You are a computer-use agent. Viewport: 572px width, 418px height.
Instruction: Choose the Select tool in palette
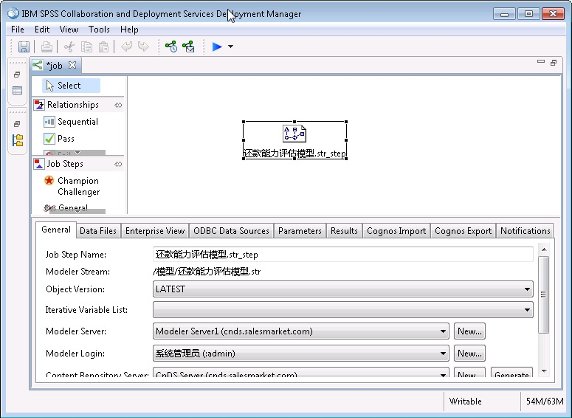(x=71, y=85)
